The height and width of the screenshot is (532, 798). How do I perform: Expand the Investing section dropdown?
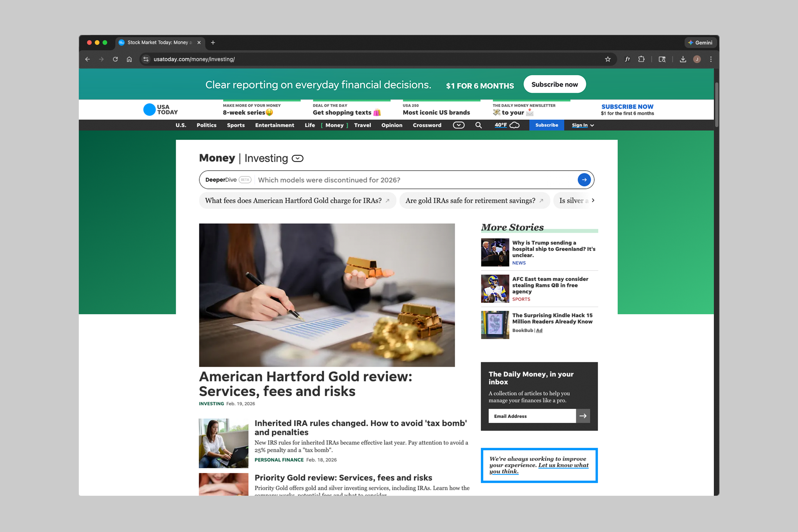pos(298,159)
